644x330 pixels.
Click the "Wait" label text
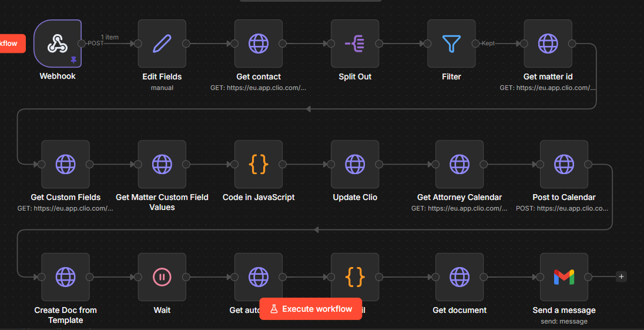tap(162, 310)
